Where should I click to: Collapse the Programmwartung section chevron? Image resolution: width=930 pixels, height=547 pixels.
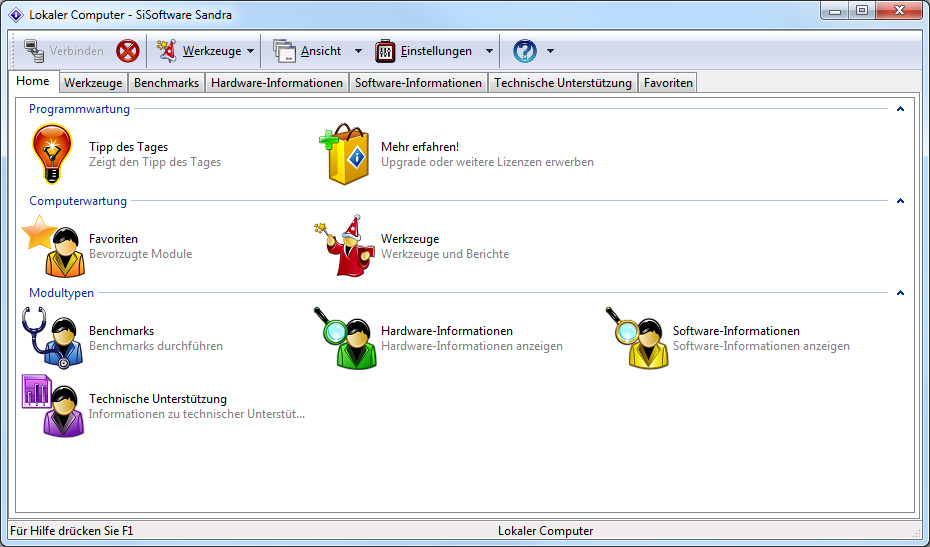pyautogui.click(x=900, y=109)
